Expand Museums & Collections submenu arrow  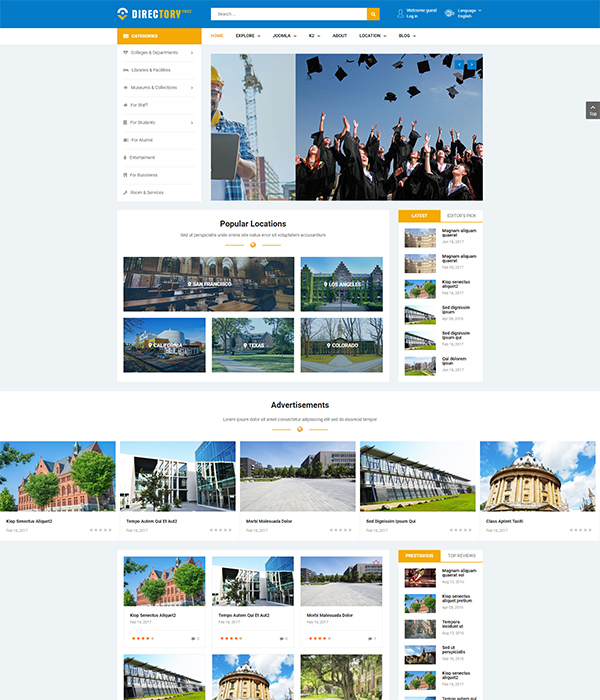tap(192, 88)
